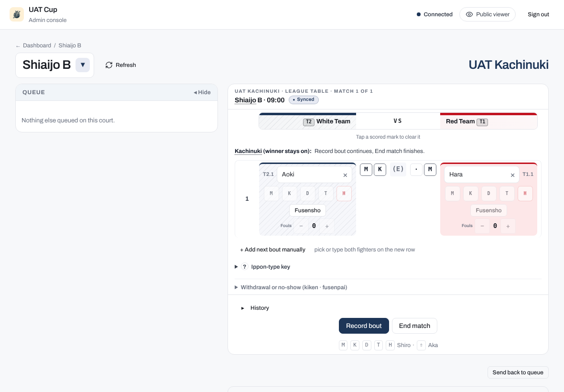Hide the Queue panel
Image resolution: width=564 pixels, height=392 pixels.
click(x=202, y=92)
